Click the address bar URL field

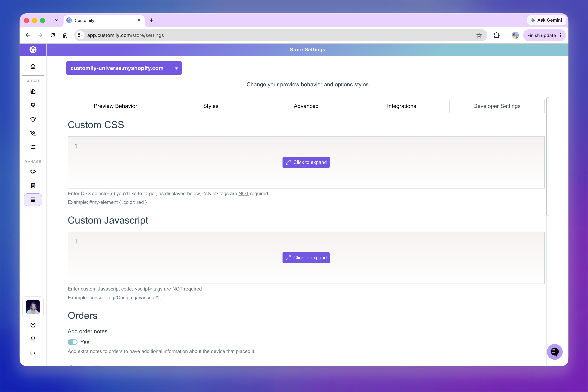click(281, 35)
